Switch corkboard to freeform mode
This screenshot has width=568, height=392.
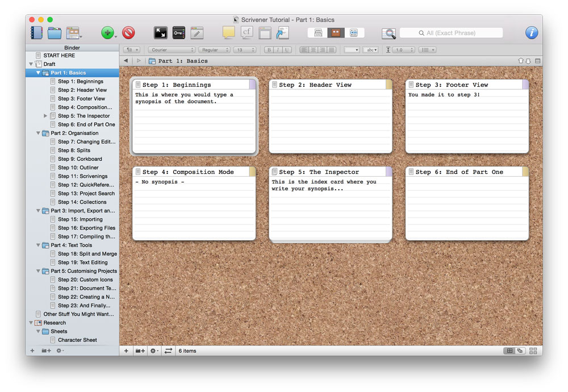pyautogui.click(x=520, y=351)
